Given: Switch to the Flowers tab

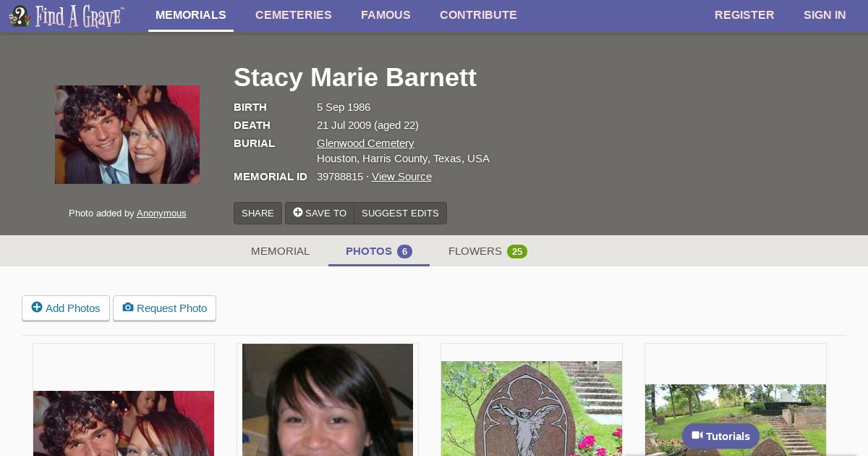Looking at the screenshot, I should [x=488, y=251].
